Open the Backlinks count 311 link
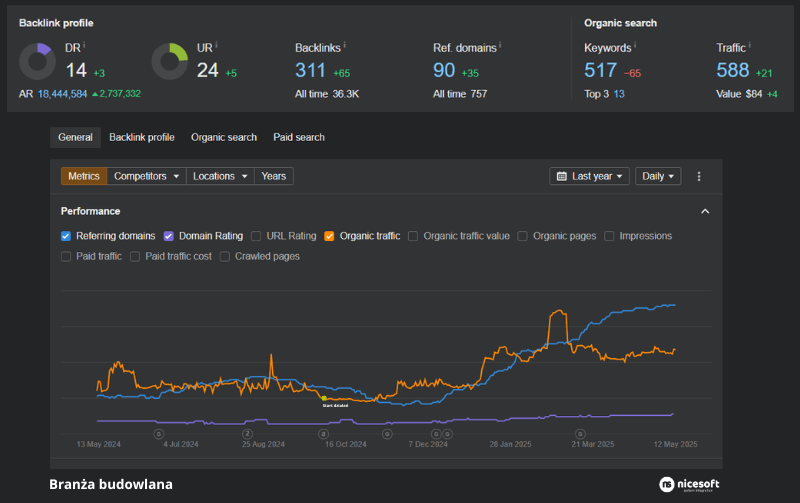 point(310,70)
